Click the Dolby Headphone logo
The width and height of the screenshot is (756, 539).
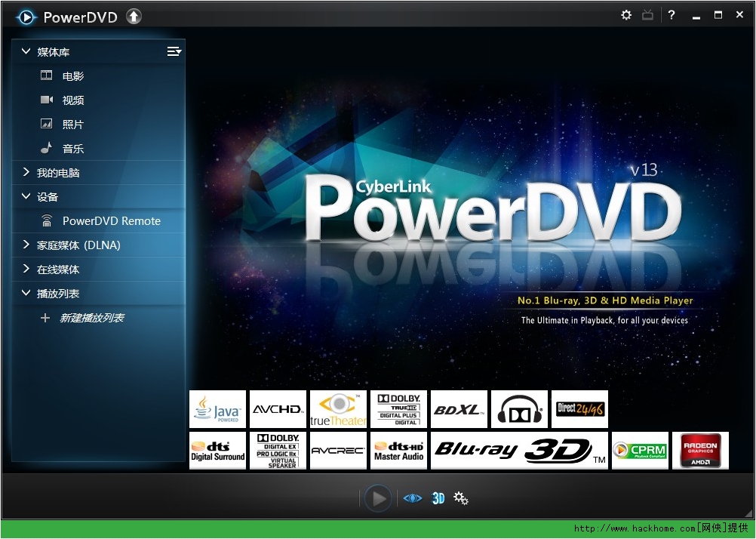(x=519, y=409)
